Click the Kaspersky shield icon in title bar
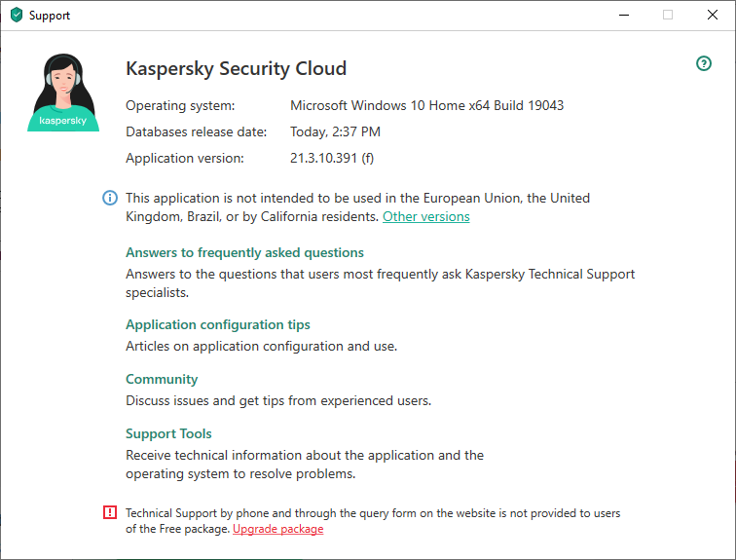Screen dimensions: 736x560 16,16
